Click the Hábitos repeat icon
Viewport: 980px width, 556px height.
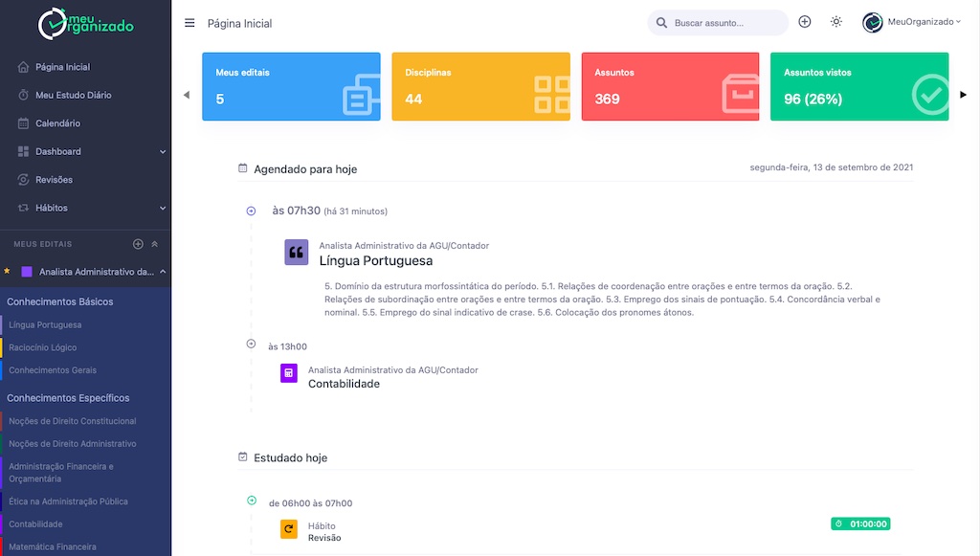(23, 208)
